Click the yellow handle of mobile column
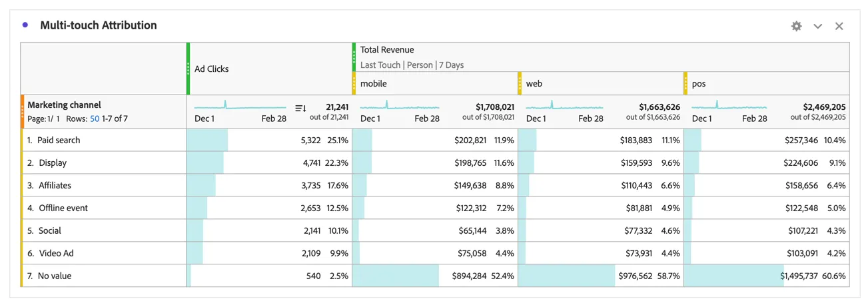The width and height of the screenshot is (868, 303). pos(354,83)
